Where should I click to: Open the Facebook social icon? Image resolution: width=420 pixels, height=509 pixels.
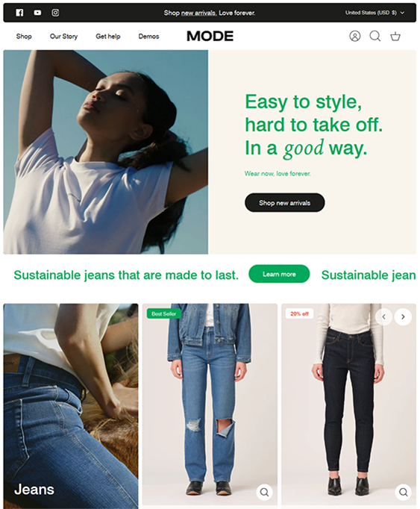[x=19, y=13]
